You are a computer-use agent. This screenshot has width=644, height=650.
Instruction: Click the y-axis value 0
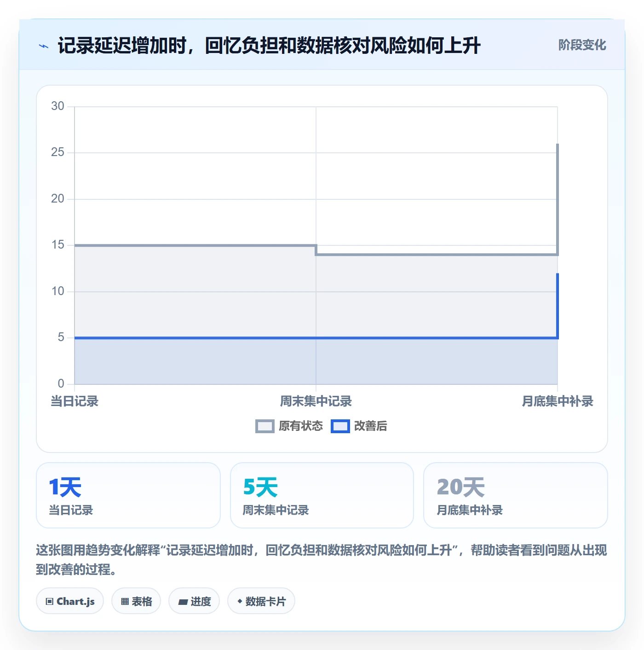click(61, 384)
